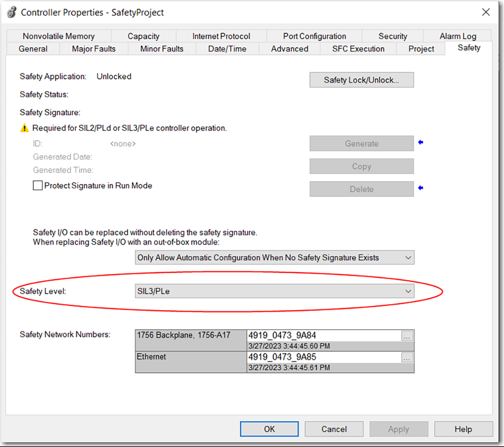Open browse ellipsis for Ethernet network number

click(x=407, y=358)
